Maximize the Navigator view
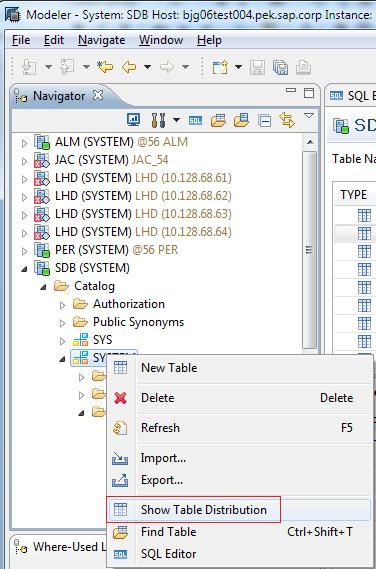This screenshot has height=569, width=376. pos(308,93)
